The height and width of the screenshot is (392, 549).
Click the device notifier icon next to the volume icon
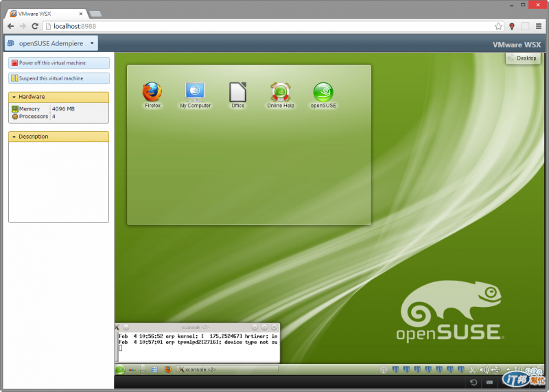coord(495,369)
